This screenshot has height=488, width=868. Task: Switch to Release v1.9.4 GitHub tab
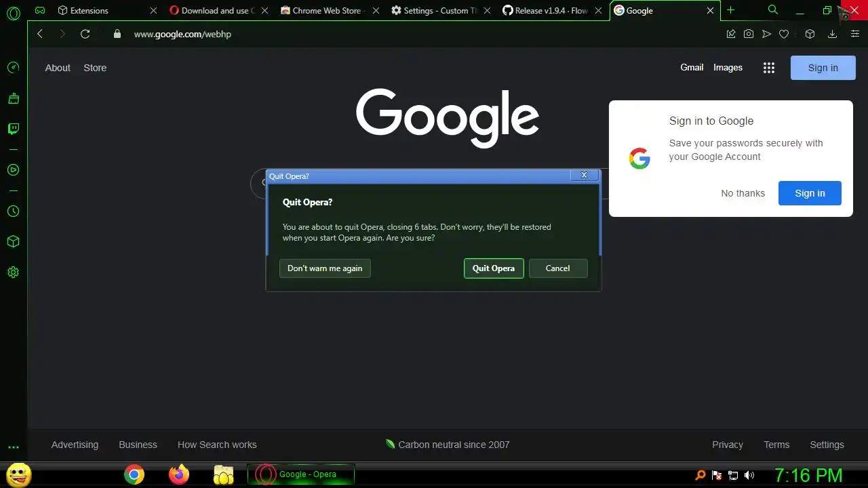(551, 11)
